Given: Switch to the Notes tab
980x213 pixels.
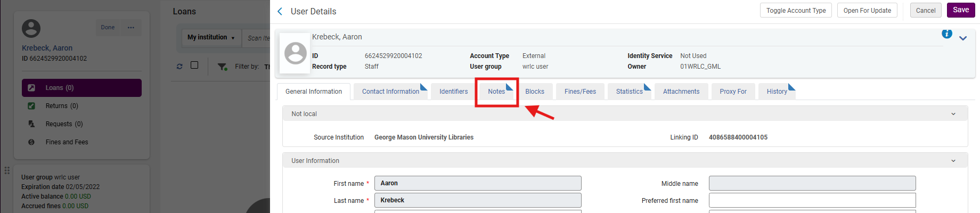Looking at the screenshot, I should coord(496,92).
